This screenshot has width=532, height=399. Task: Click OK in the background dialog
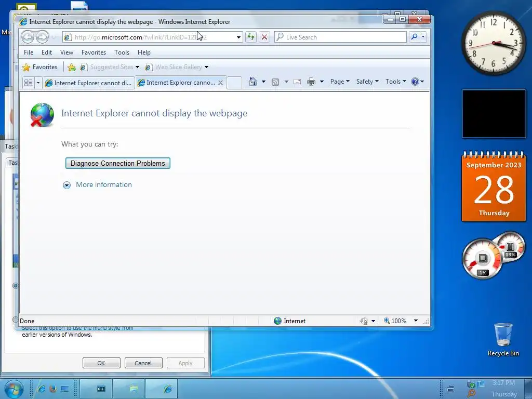click(101, 363)
